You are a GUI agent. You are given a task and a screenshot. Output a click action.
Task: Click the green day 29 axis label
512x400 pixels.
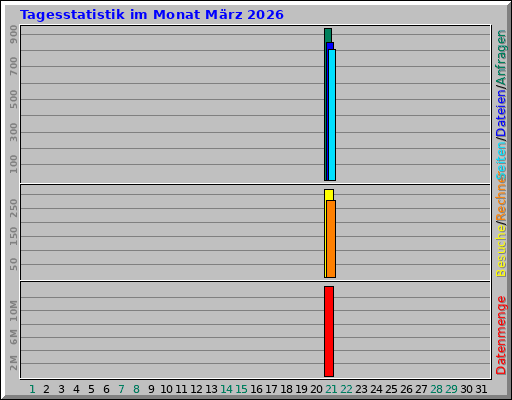click(x=451, y=389)
